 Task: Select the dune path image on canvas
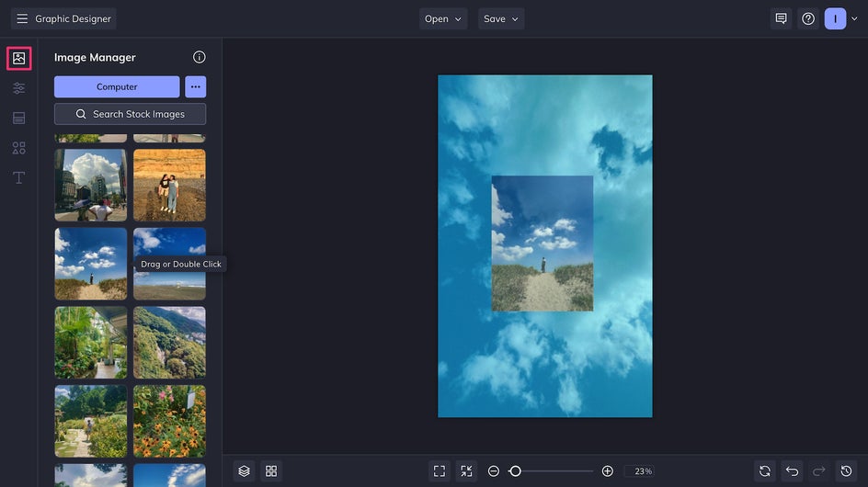(542, 243)
